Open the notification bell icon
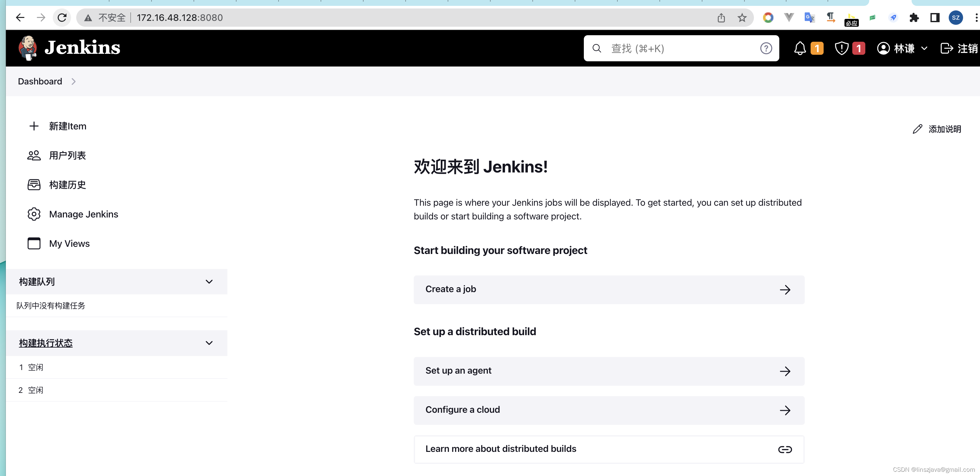 [800, 48]
